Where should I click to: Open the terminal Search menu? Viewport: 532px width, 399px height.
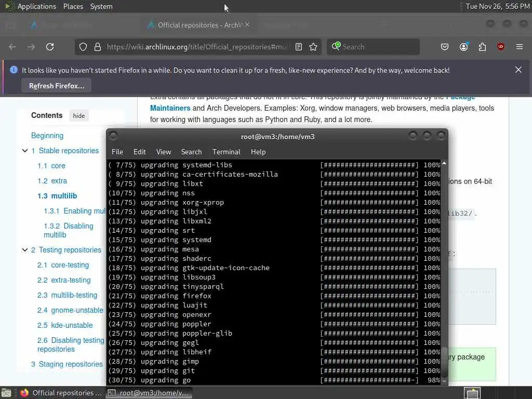point(191,152)
